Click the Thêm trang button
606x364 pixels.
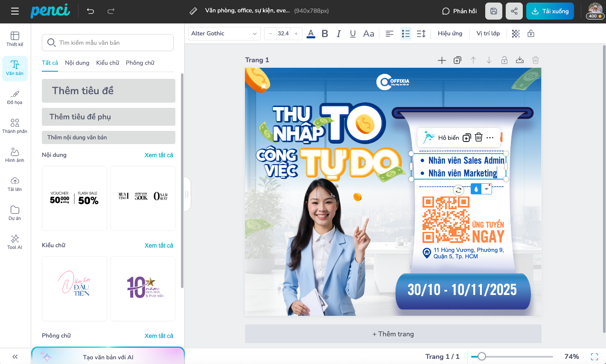point(393,334)
